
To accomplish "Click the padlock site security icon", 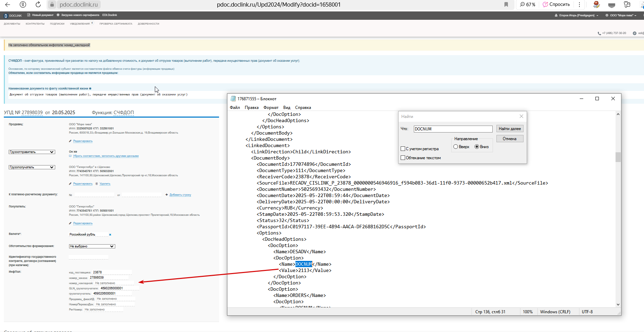I will (52, 5).
